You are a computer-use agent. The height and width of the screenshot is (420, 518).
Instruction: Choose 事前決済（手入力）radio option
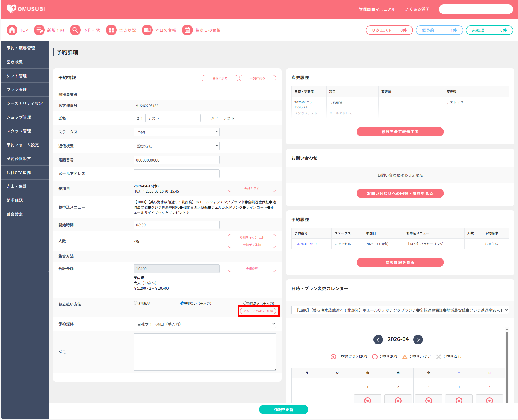tap(245, 303)
